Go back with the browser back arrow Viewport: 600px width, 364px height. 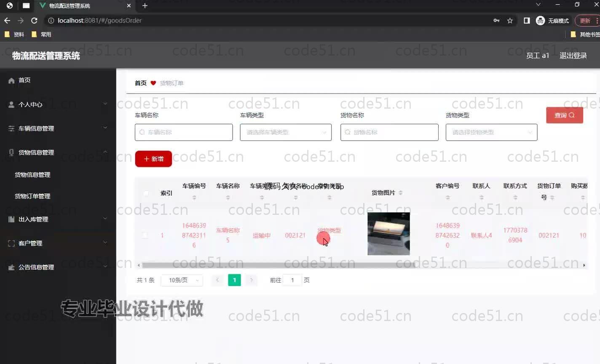tap(7, 20)
